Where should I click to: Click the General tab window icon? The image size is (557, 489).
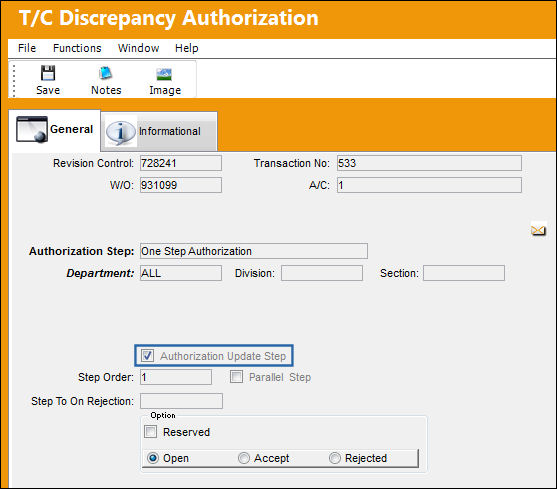32,129
